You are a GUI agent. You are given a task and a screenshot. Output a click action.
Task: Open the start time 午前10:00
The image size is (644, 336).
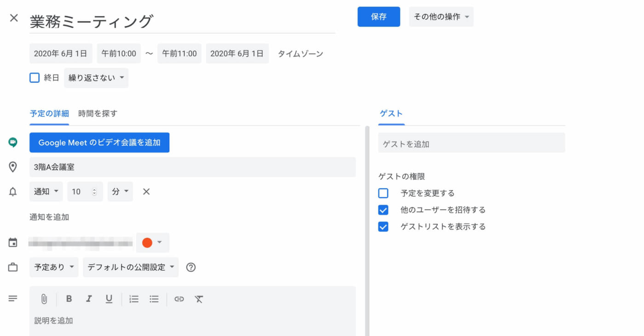point(119,53)
